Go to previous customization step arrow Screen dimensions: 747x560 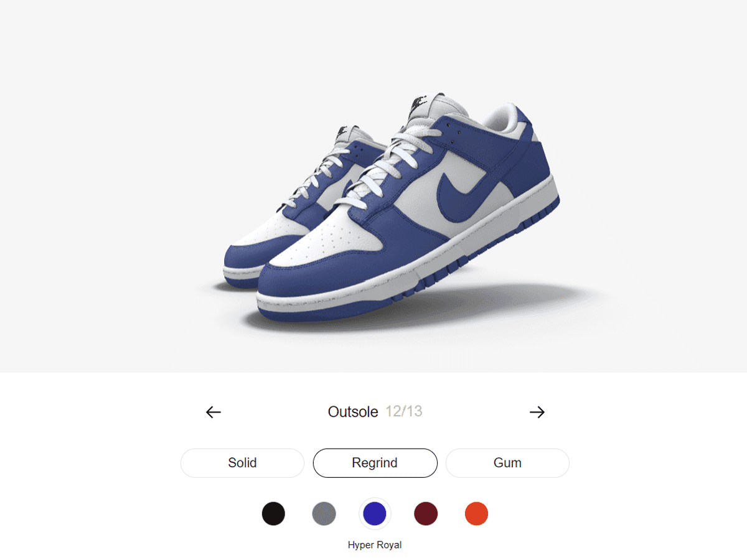(x=214, y=412)
